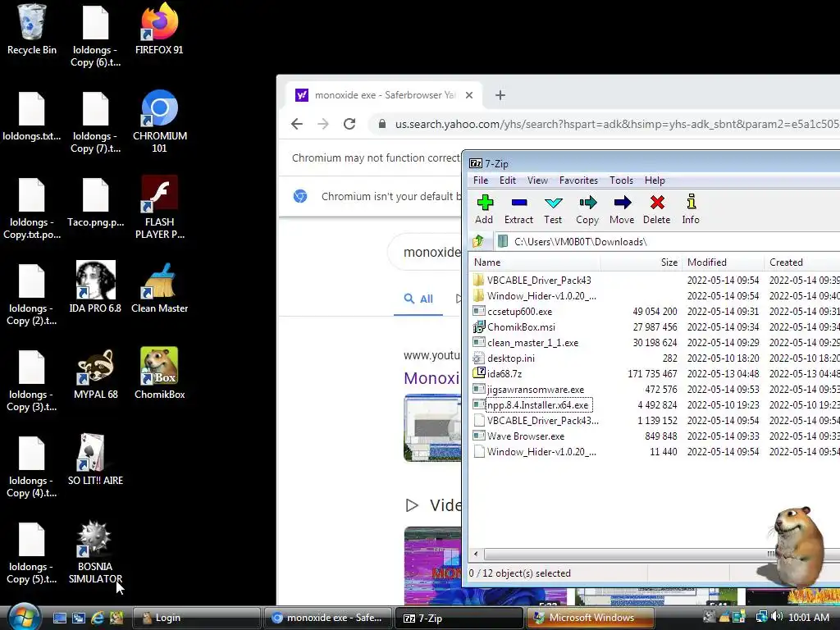Open the BOSNIA SIMULATOR desktop shortcut

pos(95,552)
